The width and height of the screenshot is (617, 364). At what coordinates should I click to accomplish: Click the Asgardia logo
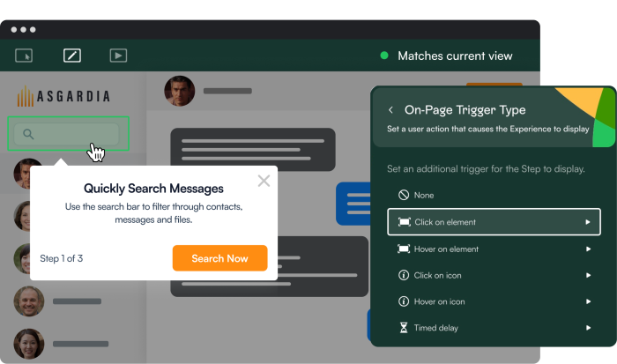(63, 96)
